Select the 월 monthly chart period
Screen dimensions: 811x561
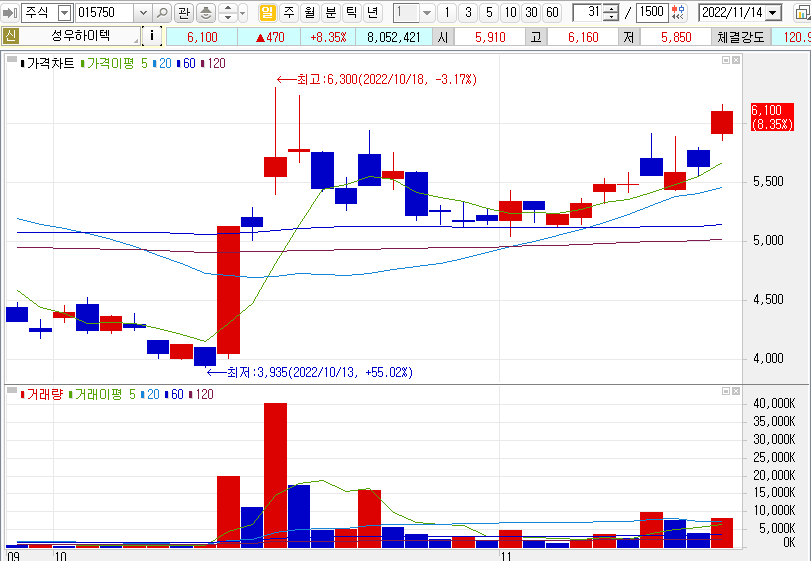309,12
